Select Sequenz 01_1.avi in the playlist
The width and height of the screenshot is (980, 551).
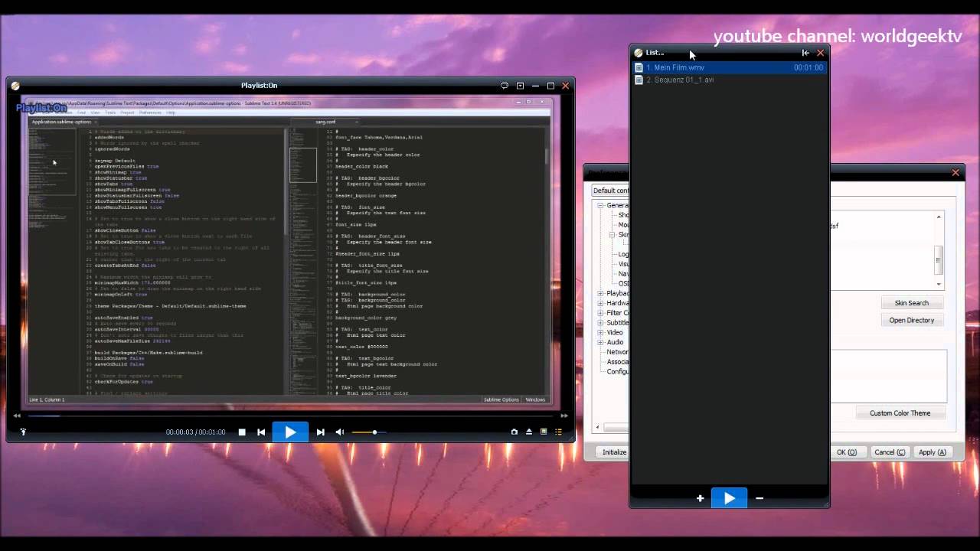point(680,80)
